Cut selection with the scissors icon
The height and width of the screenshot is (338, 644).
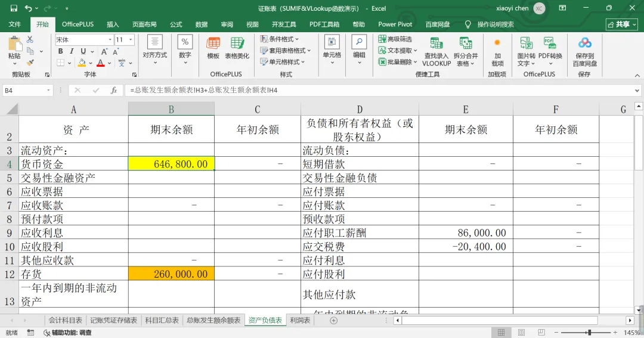(x=30, y=39)
